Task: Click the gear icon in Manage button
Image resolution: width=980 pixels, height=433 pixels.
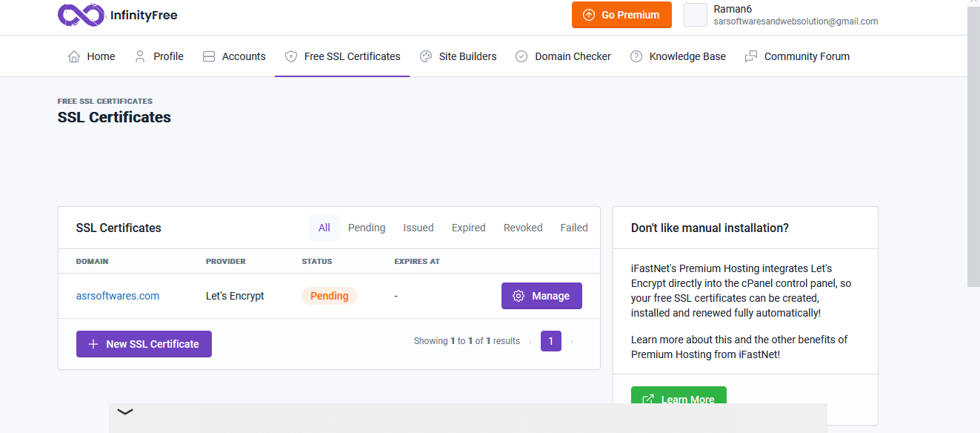Action: 519,296
